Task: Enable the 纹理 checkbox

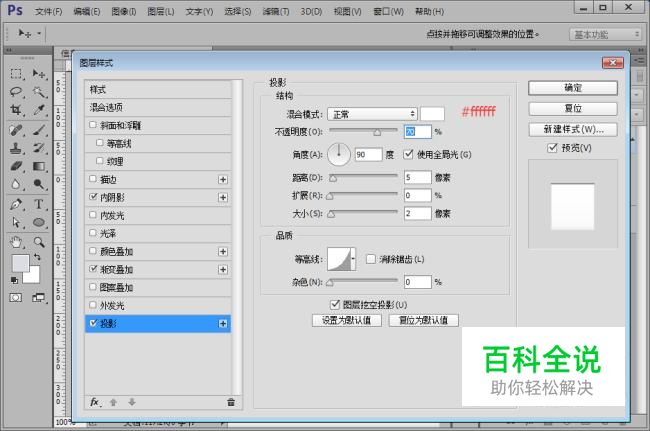Action: point(99,160)
